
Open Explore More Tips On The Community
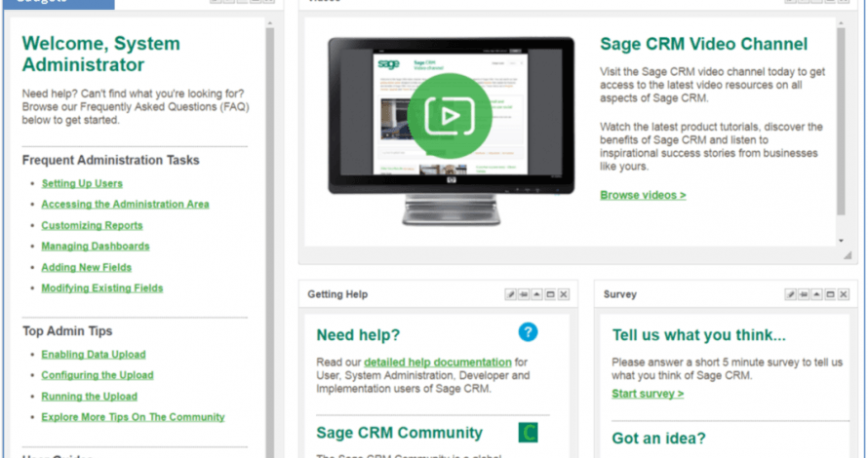pos(133,417)
